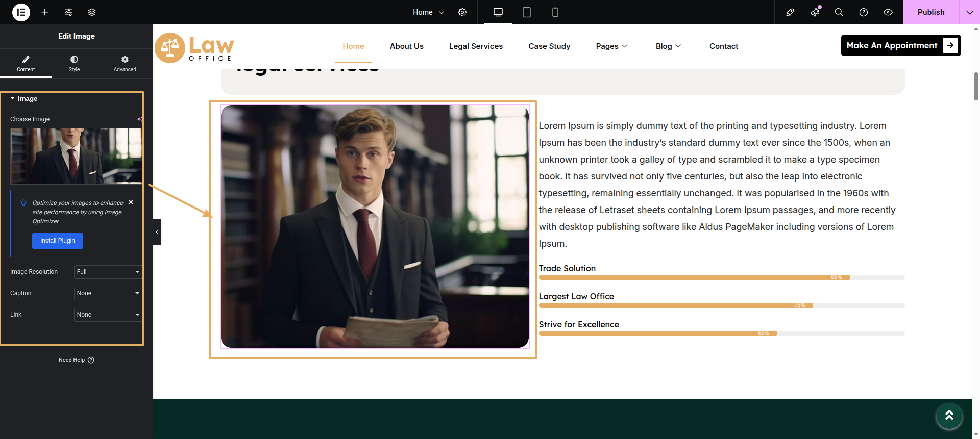
Task: Click the What's New notification icon
Action: (815, 12)
